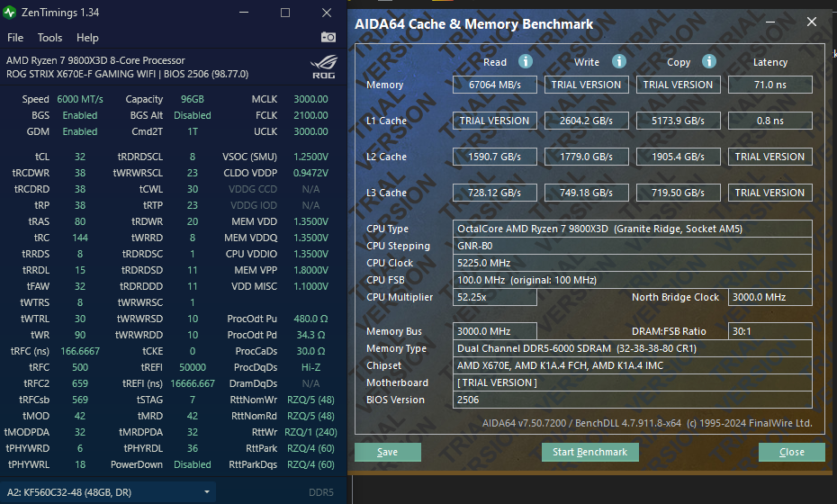Click the L3 Cache Copy 719.50 GB/s field
Image resolution: width=837 pixels, height=504 pixels.
(x=678, y=193)
